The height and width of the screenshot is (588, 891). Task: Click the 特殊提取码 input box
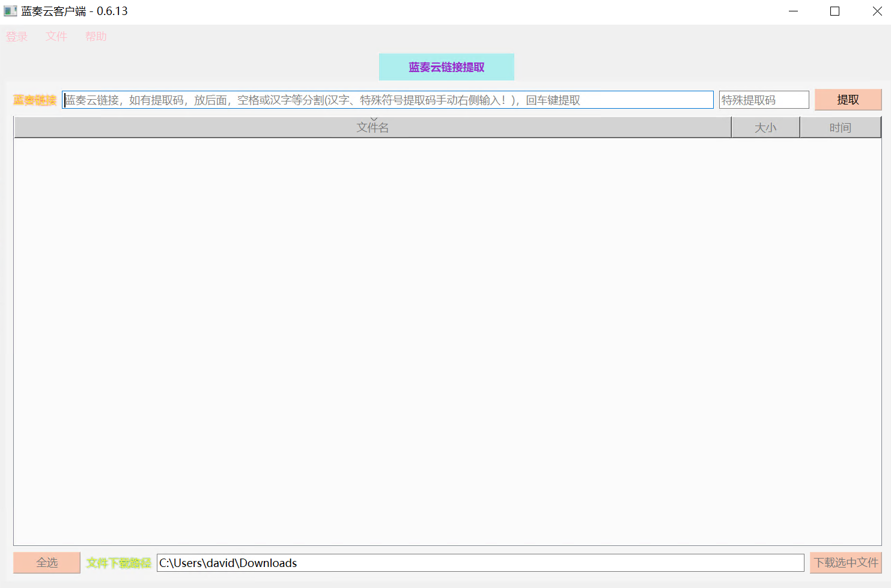click(764, 100)
